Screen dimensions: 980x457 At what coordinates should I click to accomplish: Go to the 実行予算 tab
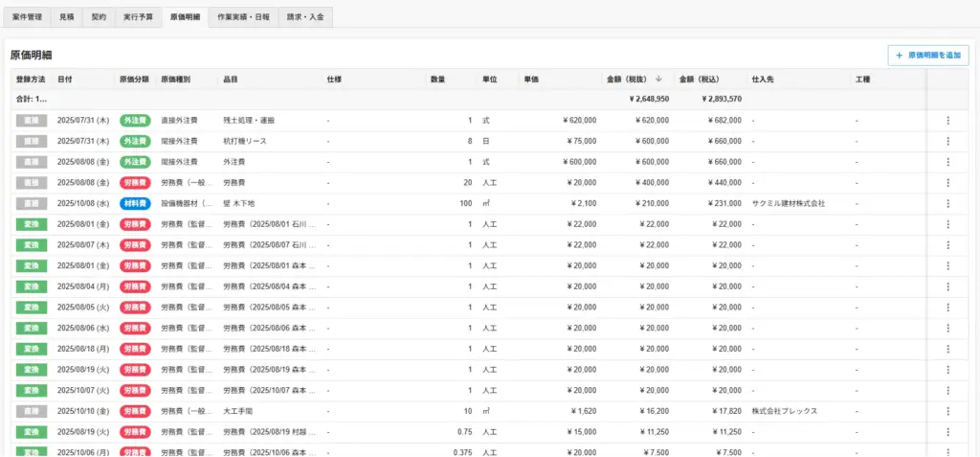pyautogui.click(x=138, y=17)
